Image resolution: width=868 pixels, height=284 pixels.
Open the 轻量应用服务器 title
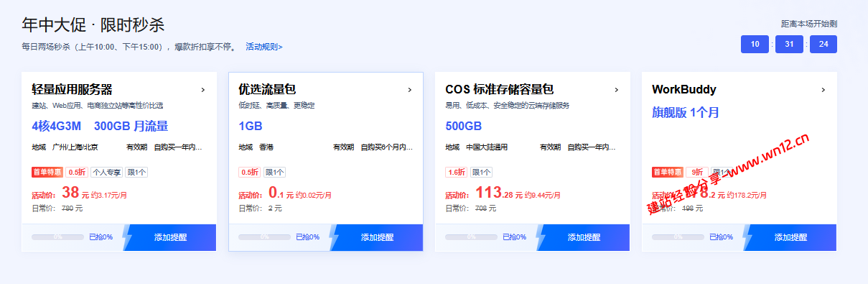coord(72,90)
